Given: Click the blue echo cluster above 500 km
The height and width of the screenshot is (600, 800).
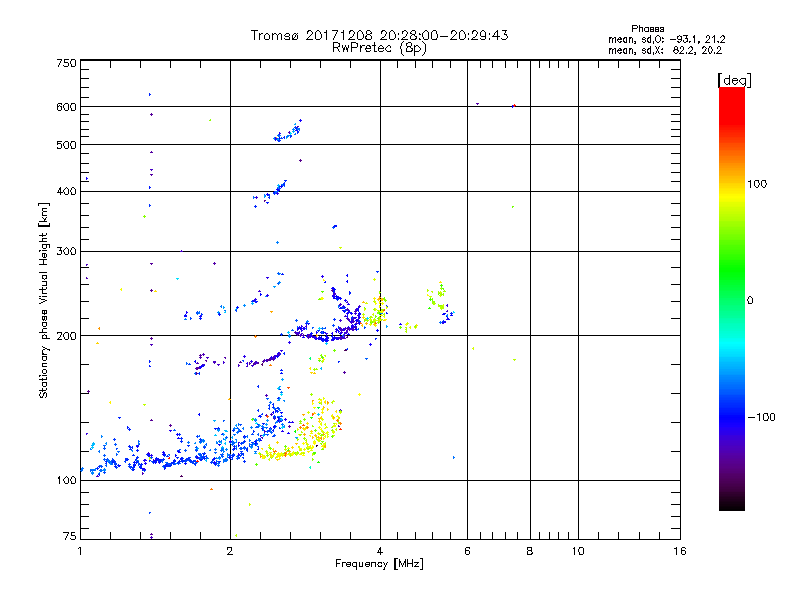Looking at the screenshot, I should [288, 132].
